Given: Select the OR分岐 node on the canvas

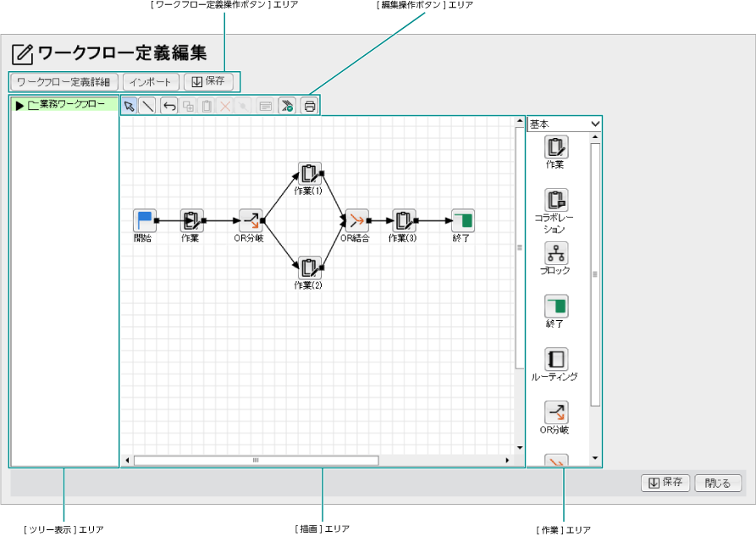Looking at the screenshot, I should (x=251, y=221).
